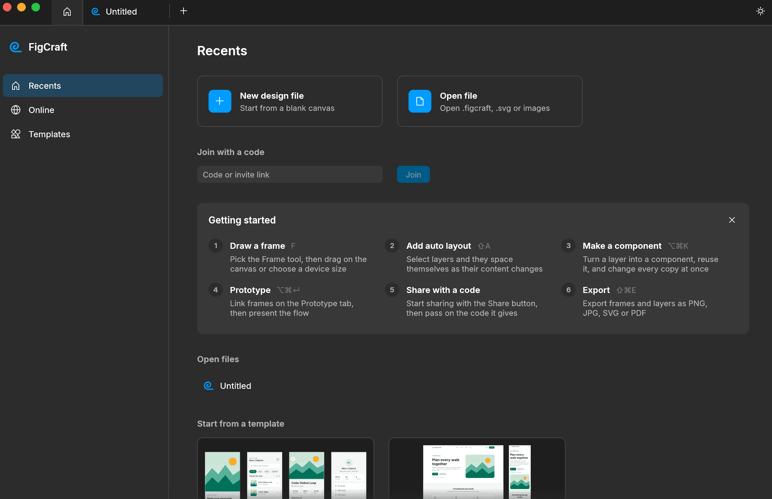Dismiss the Getting started panel

point(732,220)
